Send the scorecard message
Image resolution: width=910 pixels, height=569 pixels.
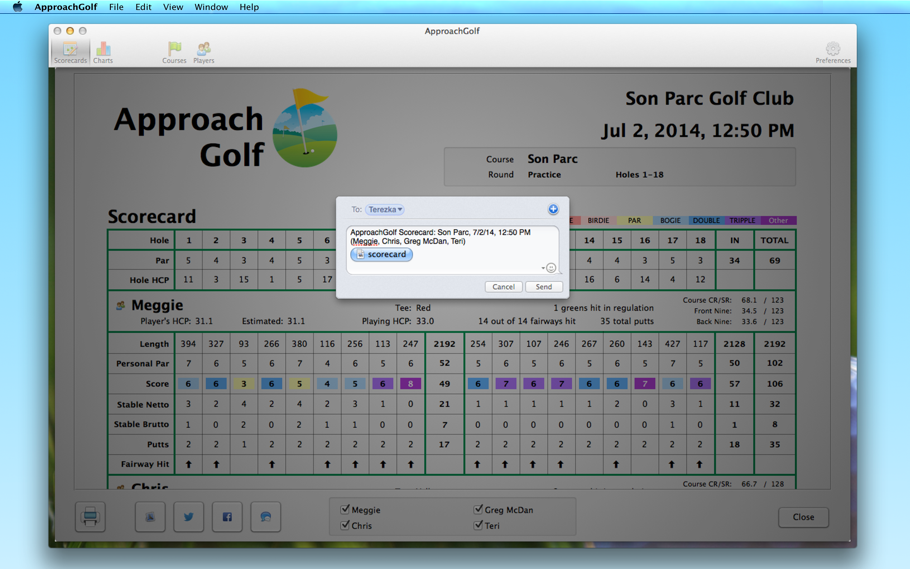coord(544,287)
